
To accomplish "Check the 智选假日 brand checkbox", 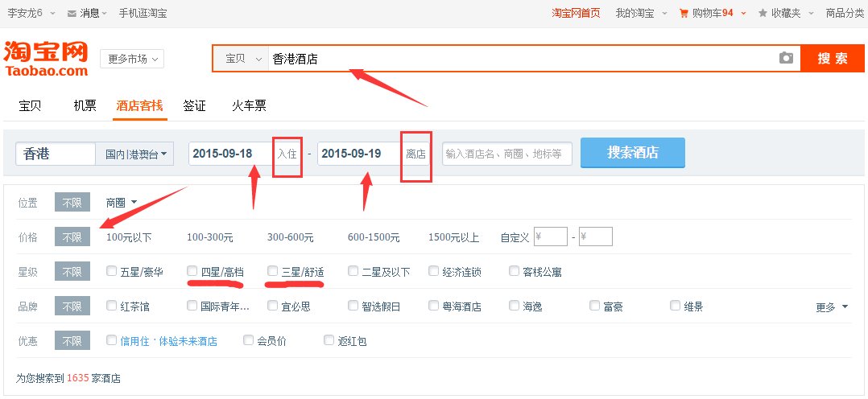I will [353, 306].
